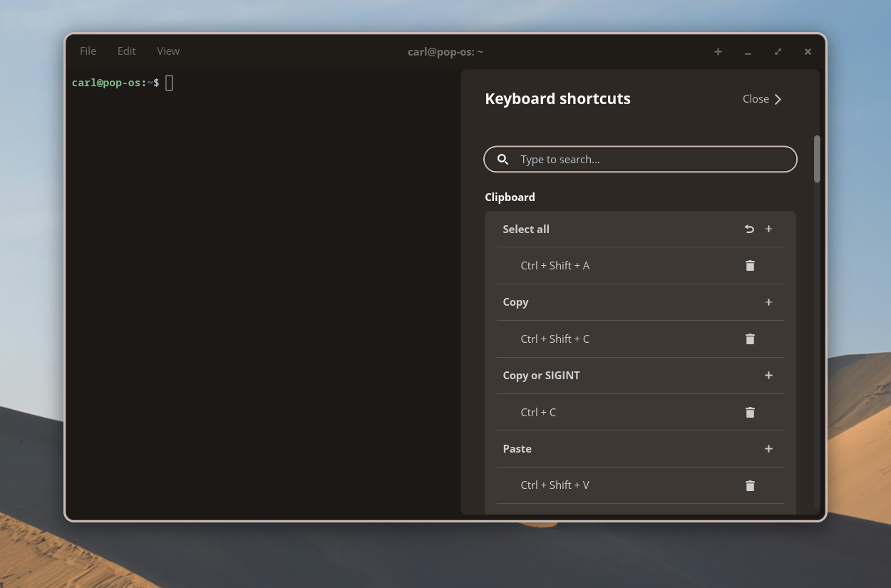Open a new tab with plus icon
This screenshot has width=891, height=588.
718,51
